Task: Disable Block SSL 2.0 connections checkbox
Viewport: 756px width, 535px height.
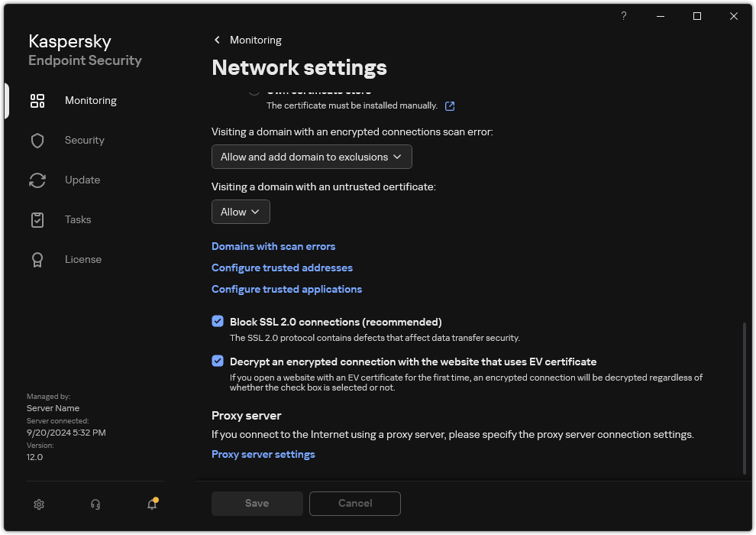Action: 218,321
